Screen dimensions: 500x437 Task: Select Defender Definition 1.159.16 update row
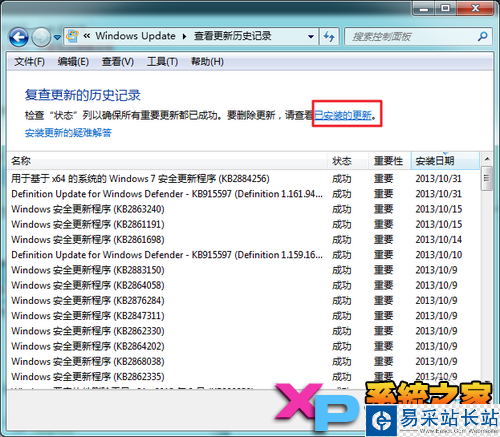click(x=244, y=255)
